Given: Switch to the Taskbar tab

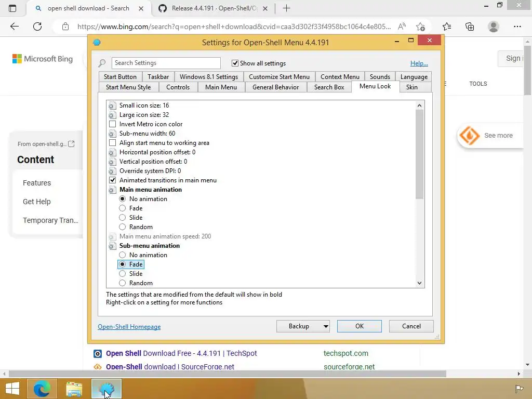Looking at the screenshot, I should (x=158, y=77).
